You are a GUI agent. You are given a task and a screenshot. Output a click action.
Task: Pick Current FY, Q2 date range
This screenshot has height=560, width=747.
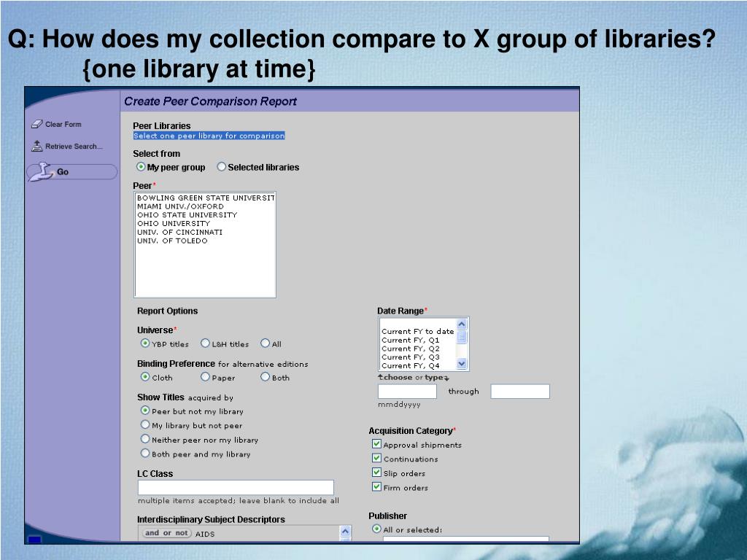tap(418, 349)
